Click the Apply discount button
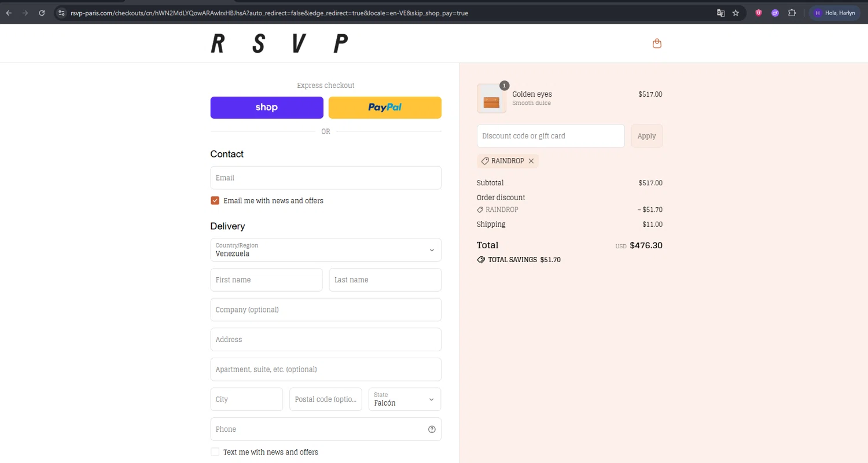868x463 pixels. point(647,136)
